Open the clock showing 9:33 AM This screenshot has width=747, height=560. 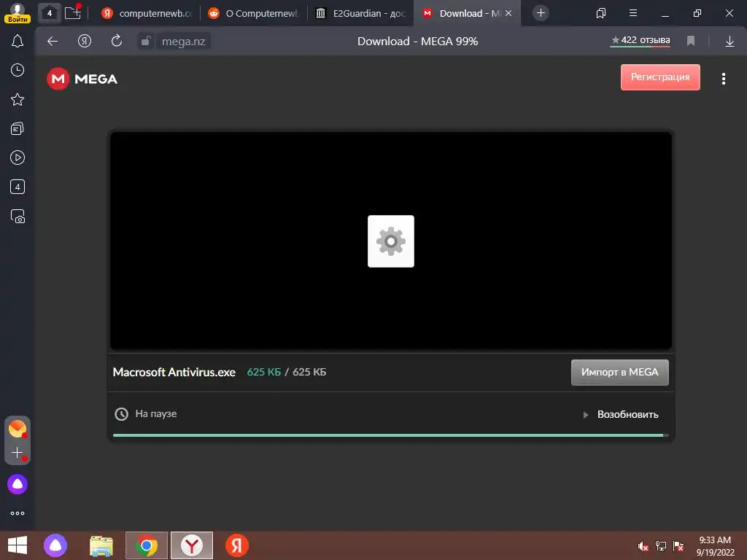715,546
